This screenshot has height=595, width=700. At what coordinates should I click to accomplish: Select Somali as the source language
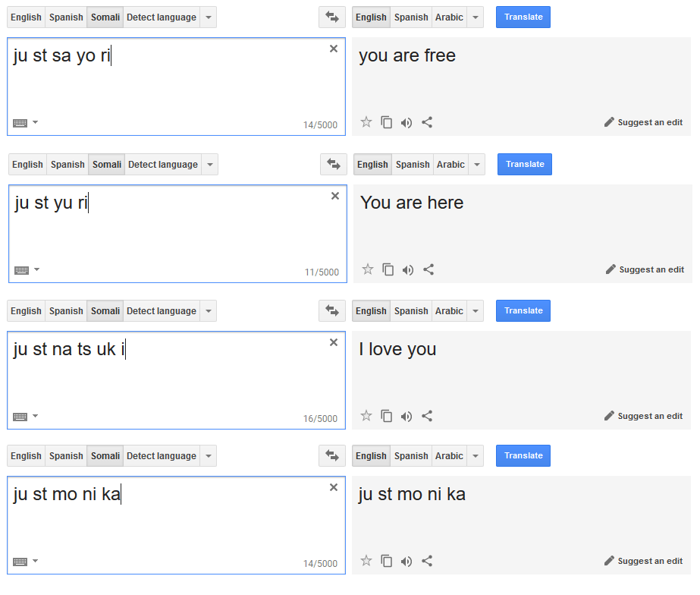pyautogui.click(x=105, y=17)
